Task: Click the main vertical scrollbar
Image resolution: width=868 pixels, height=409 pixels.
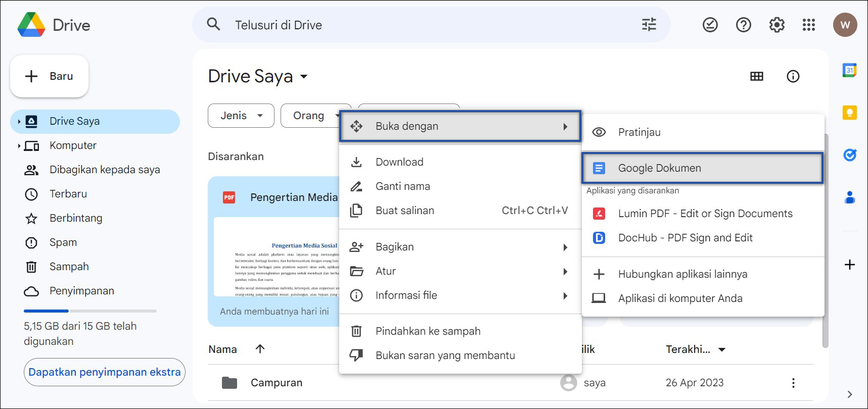Action: click(x=825, y=241)
